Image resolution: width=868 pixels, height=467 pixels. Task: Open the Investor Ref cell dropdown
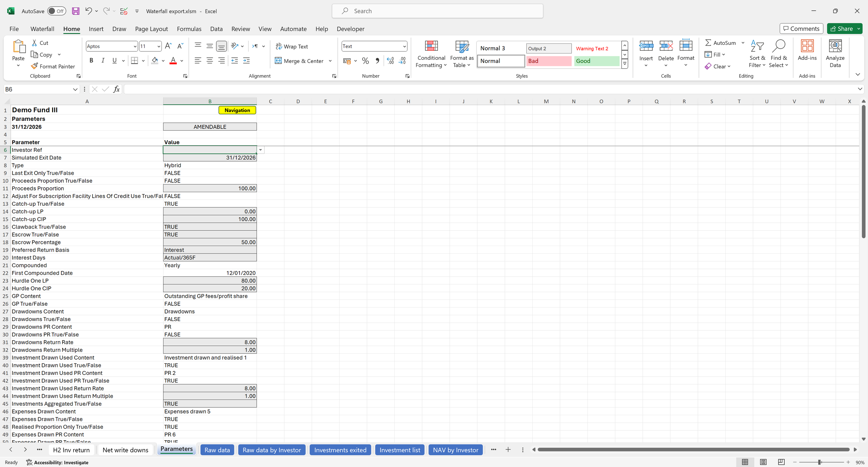pyautogui.click(x=260, y=150)
